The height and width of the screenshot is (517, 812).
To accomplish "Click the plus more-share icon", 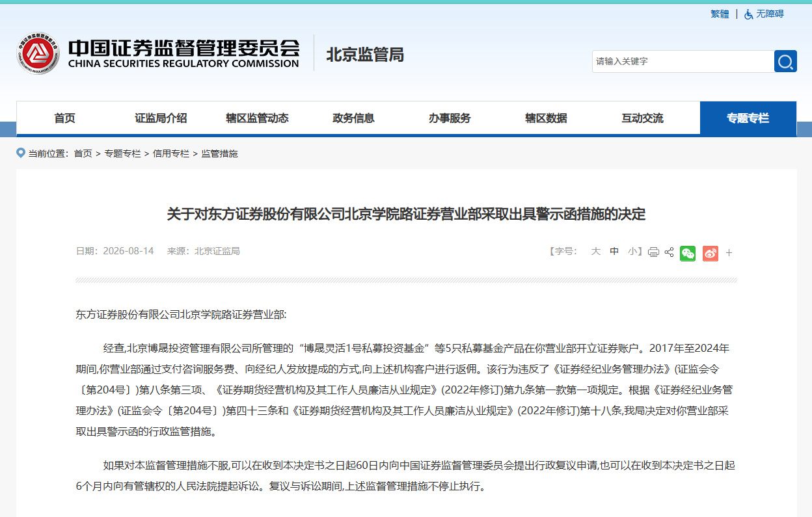I will tap(729, 253).
